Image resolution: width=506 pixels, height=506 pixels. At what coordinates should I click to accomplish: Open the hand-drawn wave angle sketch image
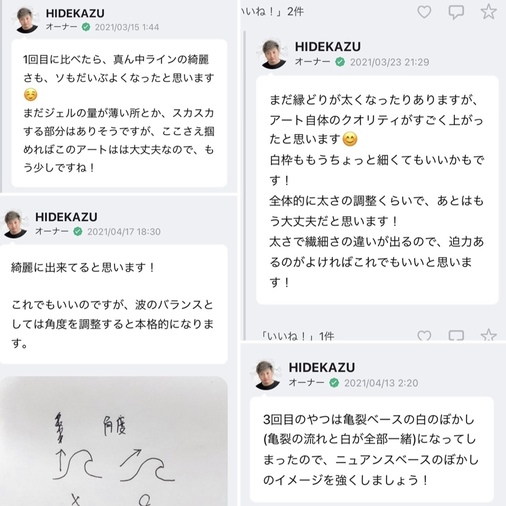click(114, 441)
